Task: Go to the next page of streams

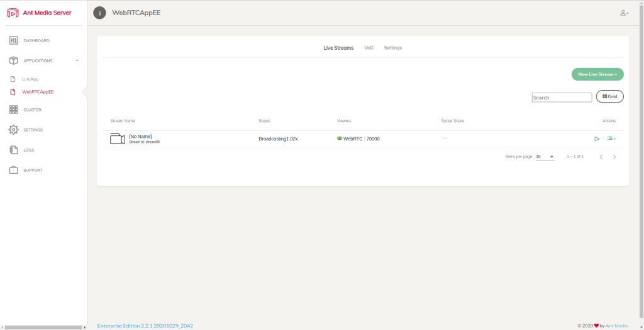Action: tap(614, 157)
